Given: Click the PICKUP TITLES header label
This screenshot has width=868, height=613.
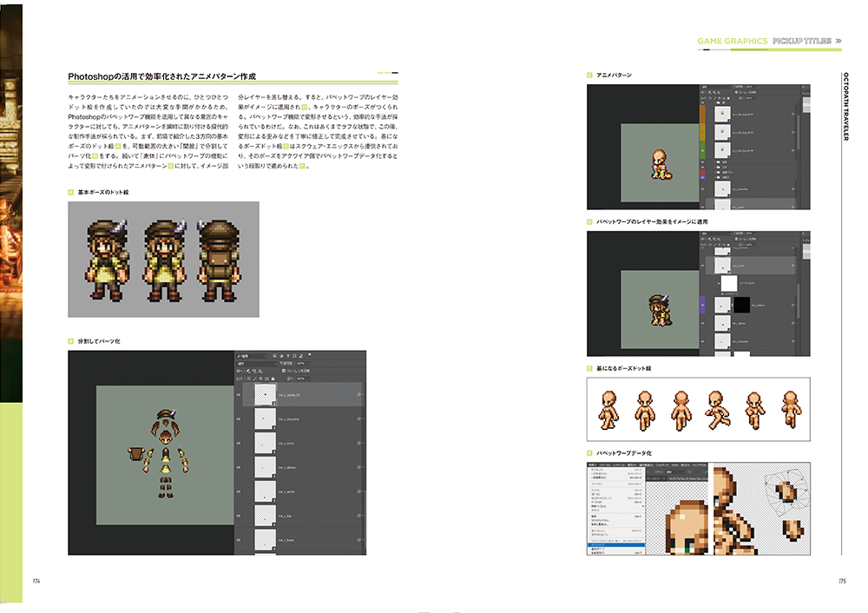Looking at the screenshot, I should tap(802, 41).
